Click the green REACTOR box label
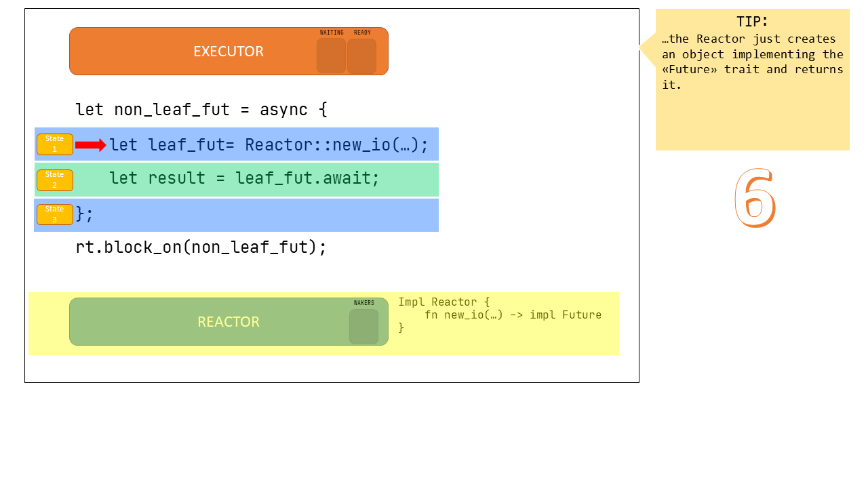 (x=229, y=322)
